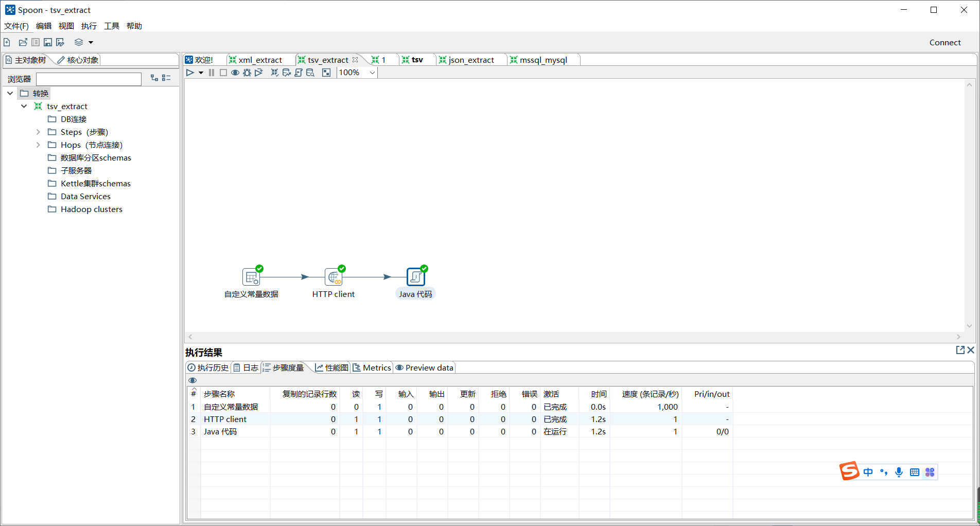
Task: Open the 视图 menu
Action: (x=66, y=26)
